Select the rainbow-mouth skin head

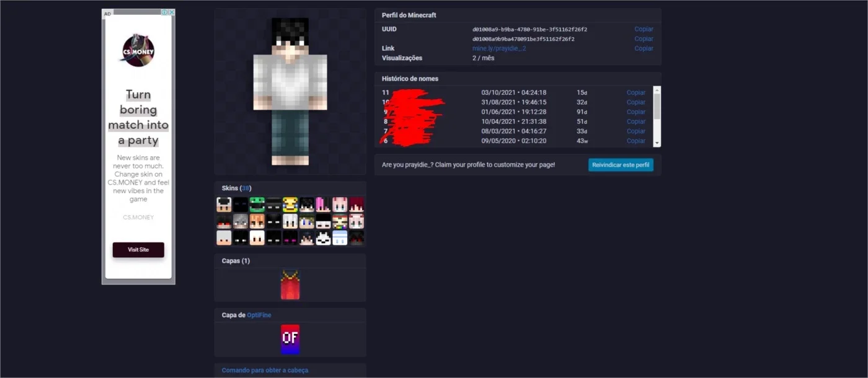pos(340,221)
